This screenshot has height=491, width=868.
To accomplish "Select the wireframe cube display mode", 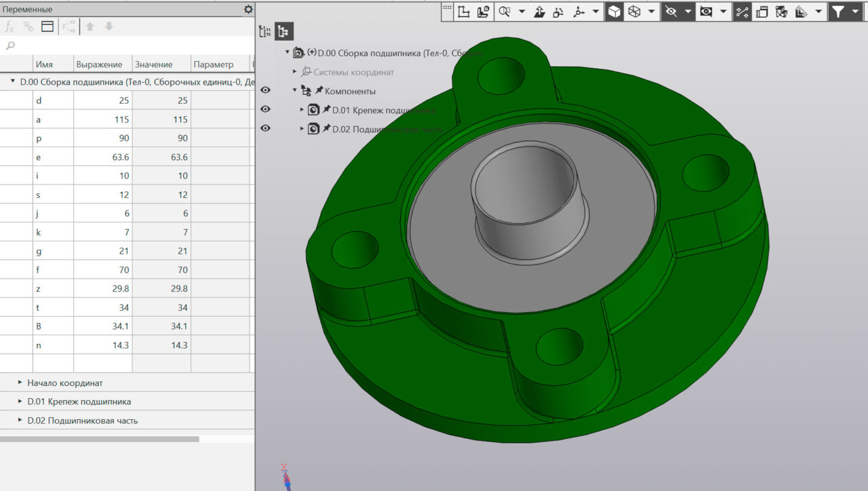I will click(x=634, y=12).
